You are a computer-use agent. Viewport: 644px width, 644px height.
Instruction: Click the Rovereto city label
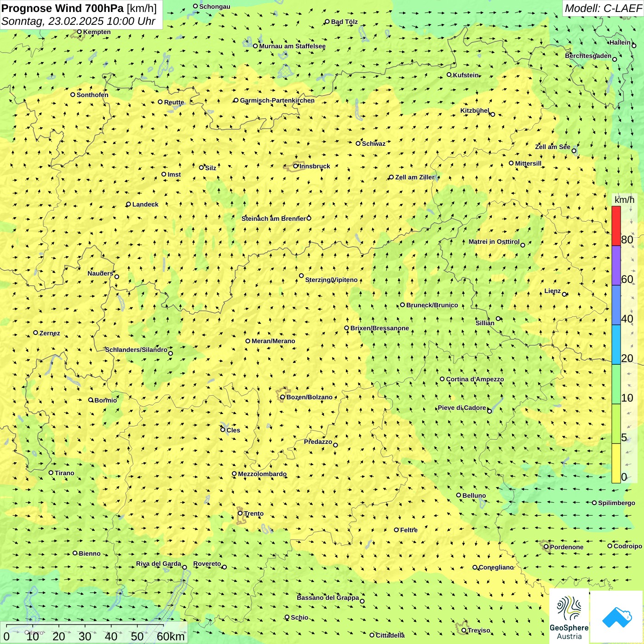pos(207,563)
